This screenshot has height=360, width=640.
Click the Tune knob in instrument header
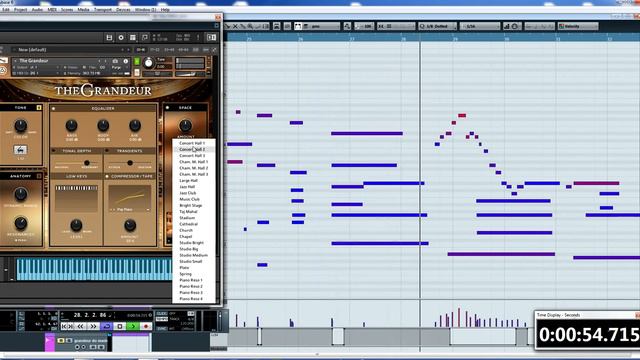point(149,63)
